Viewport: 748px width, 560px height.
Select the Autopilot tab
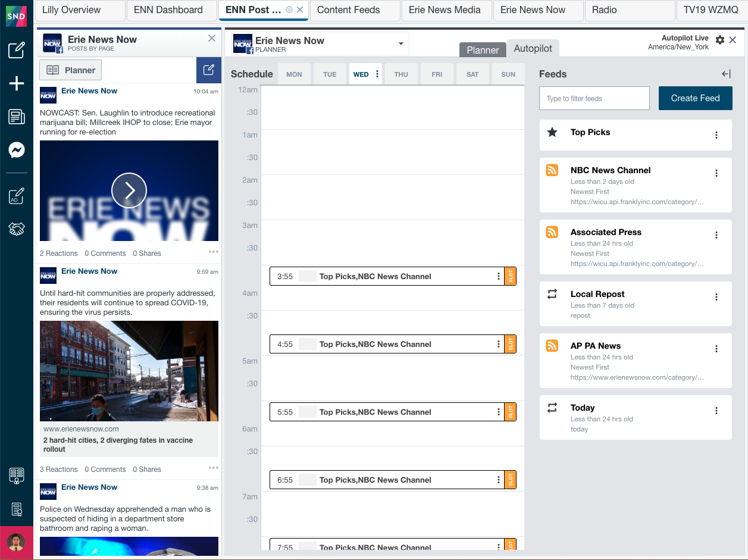(533, 49)
